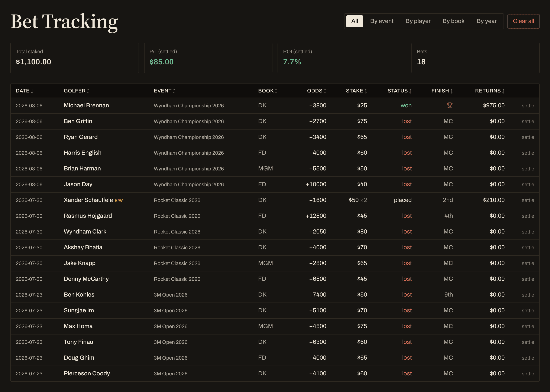Click the $80 stake for Wyndham Clark
The image size is (550, 392).
pos(362,232)
